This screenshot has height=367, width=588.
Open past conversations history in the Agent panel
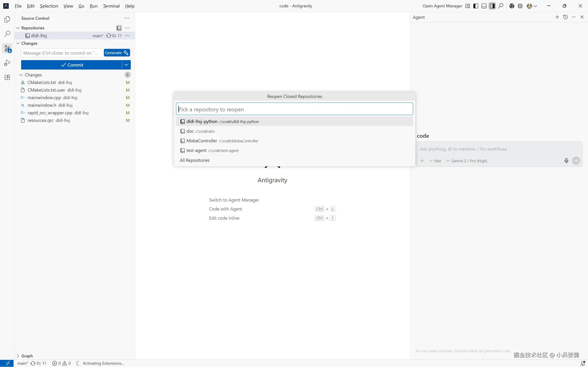tap(565, 17)
